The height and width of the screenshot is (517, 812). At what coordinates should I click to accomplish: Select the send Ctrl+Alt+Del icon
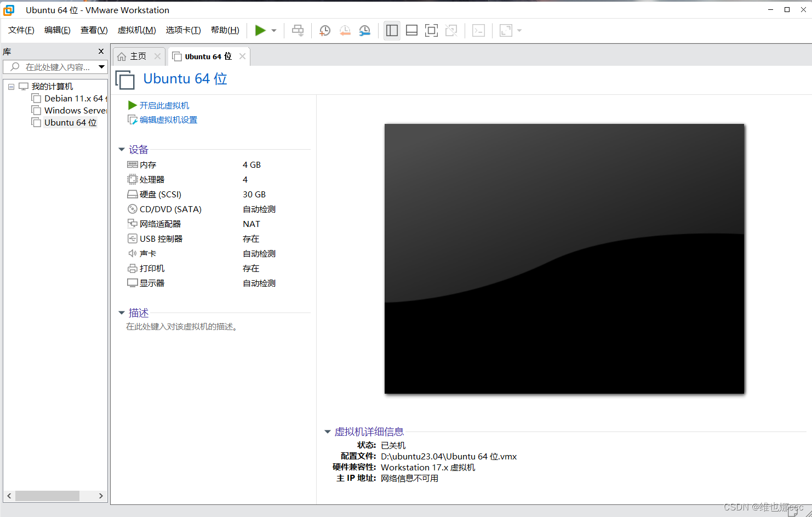[298, 30]
